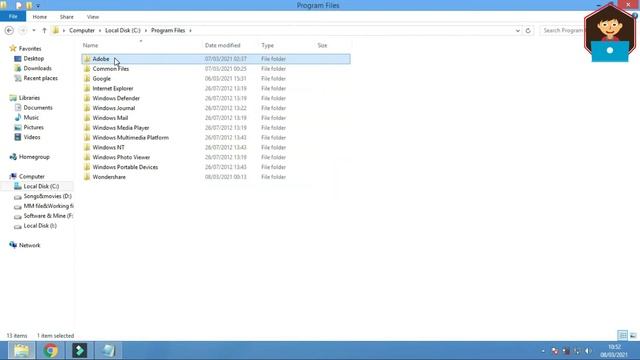The image size is (640, 360).
Task: Click the Network icon in sidebar
Action: click(x=13, y=245)
